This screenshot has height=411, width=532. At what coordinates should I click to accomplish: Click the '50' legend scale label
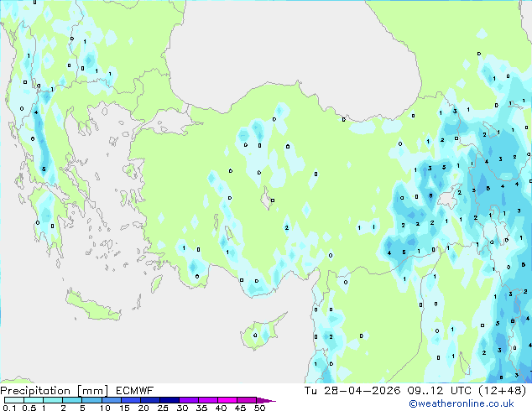tap(259, 408)
